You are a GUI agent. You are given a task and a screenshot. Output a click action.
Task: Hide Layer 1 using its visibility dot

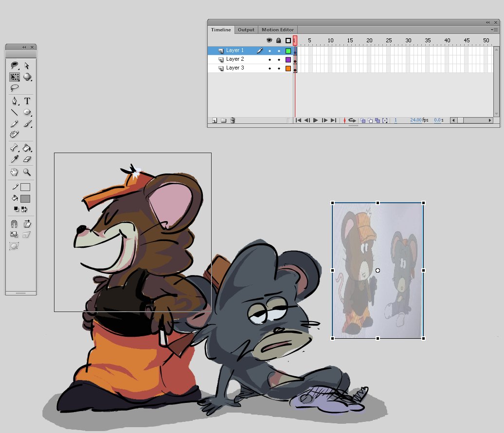(270, 51)
